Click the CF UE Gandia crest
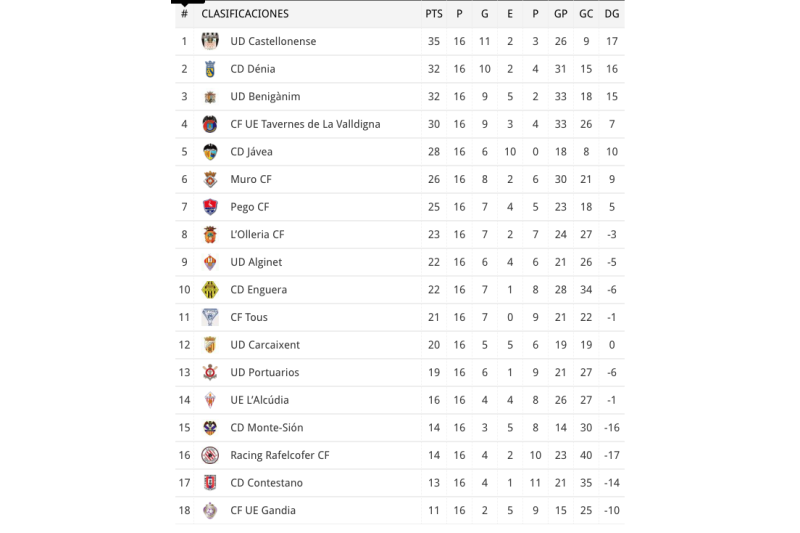Screen dimensions: 800x533 (210, 510)
